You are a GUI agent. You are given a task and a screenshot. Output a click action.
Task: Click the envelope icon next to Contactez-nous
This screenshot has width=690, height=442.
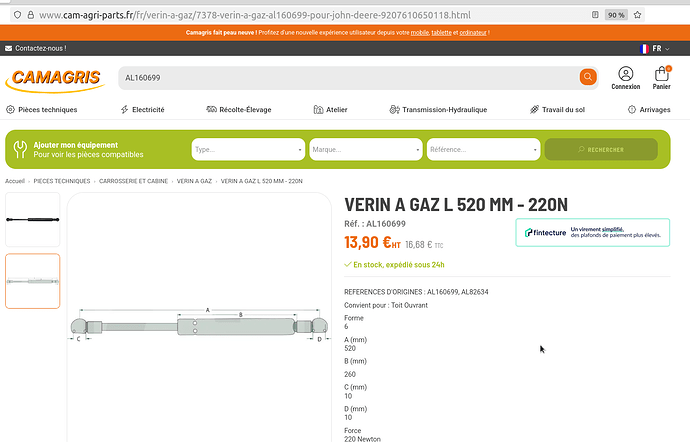pyautogui.click(x=9, y=48)
